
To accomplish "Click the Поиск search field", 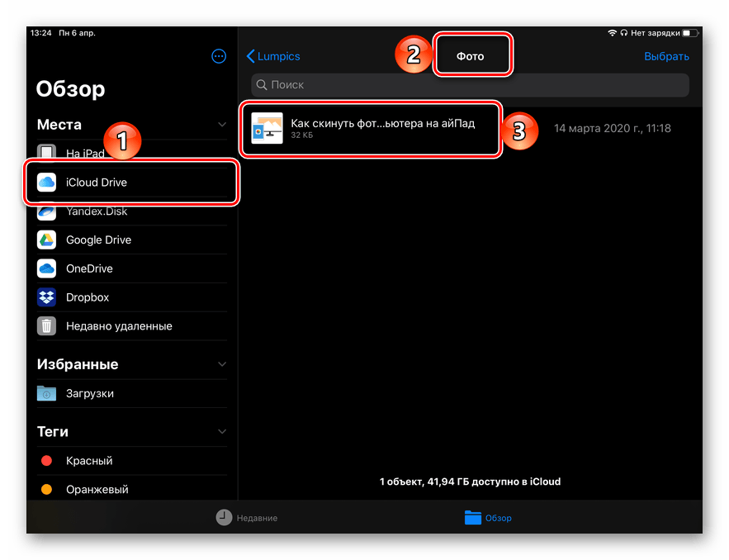I will point(470,84).
